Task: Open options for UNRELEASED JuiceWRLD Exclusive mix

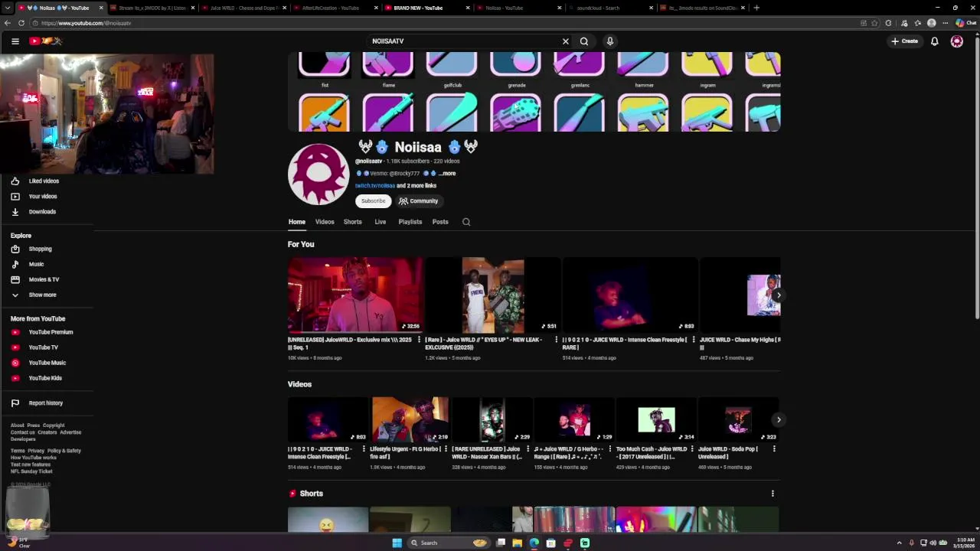Action: point(419,340)
